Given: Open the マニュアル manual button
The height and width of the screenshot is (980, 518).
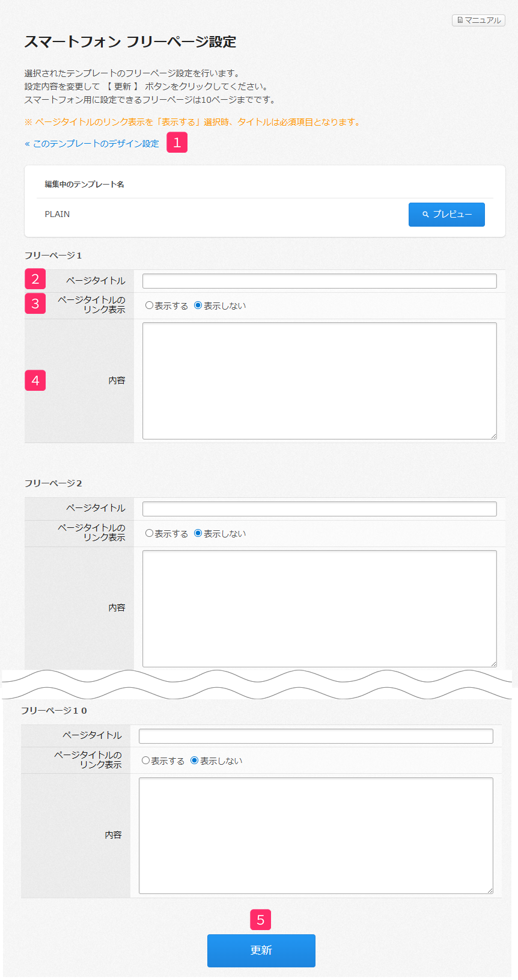Looking at the screenshot, I should coord(478,20).
